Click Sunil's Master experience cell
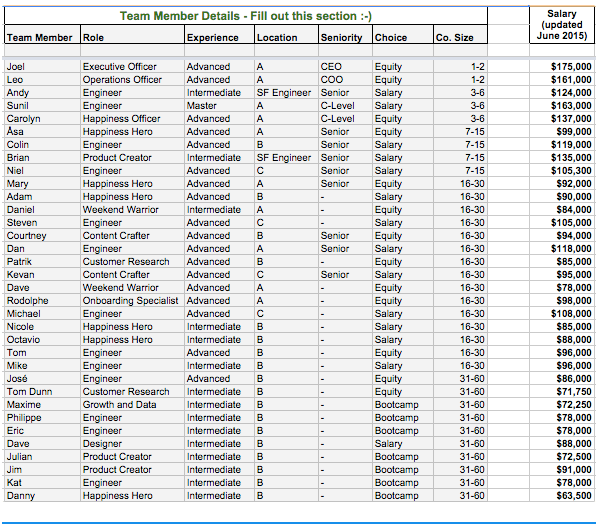600x524 pixels. 219,106
